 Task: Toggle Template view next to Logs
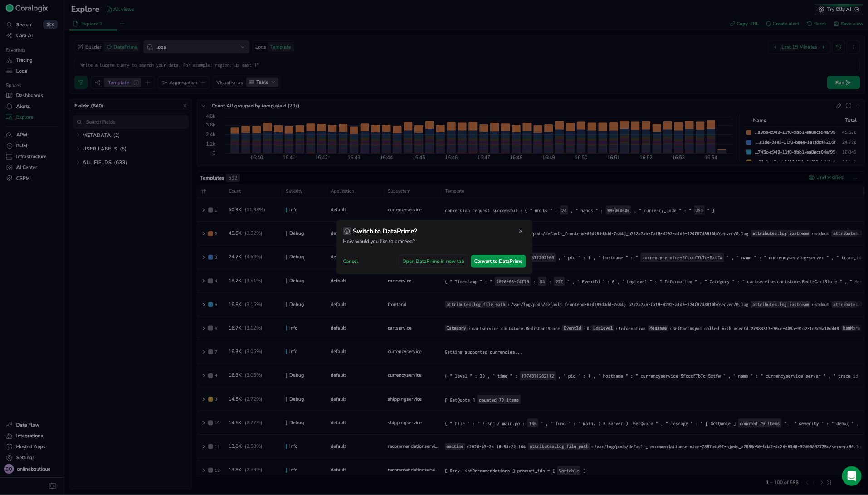coord(280,47)
